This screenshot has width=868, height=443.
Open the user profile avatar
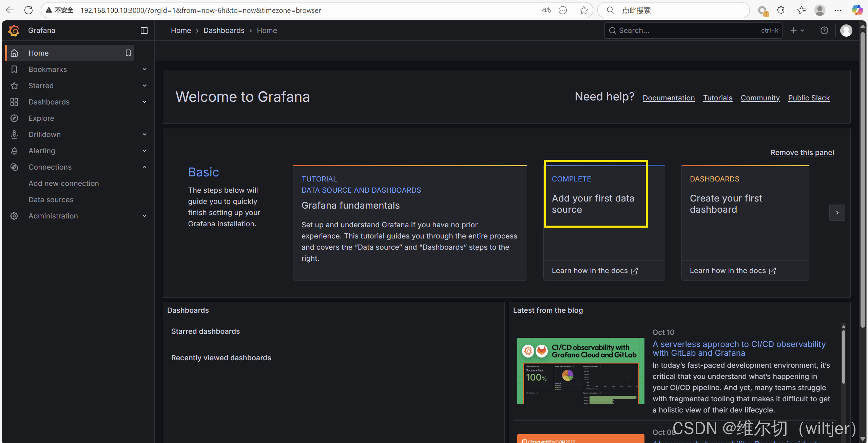tap(846, 31)
